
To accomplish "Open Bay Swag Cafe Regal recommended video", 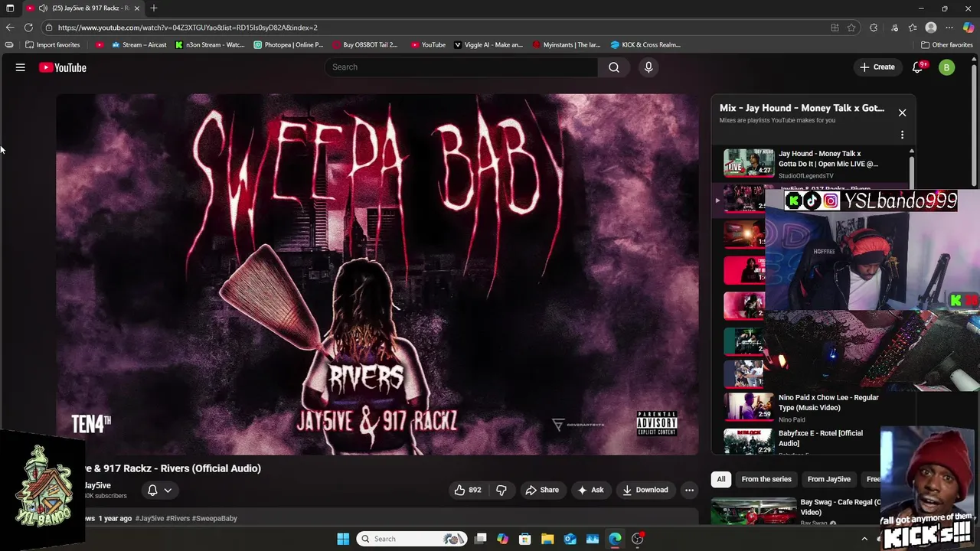I will tap(796, 511).
